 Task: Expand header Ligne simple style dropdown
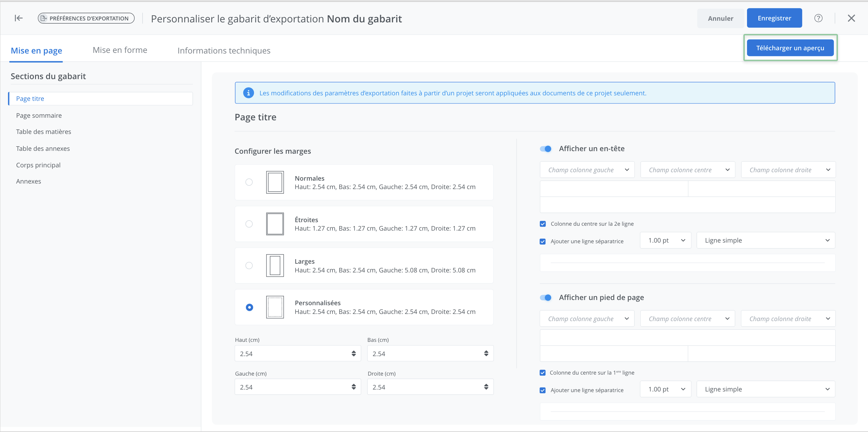[766, 241]
